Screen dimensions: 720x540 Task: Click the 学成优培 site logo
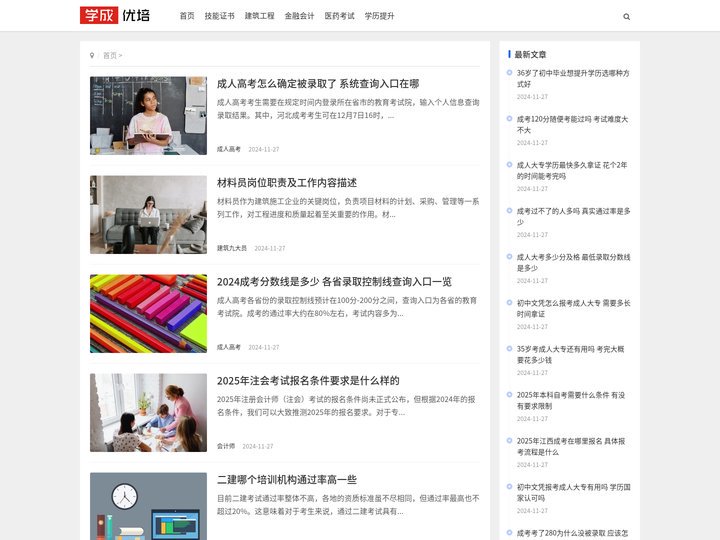click(x=115, y=15)
